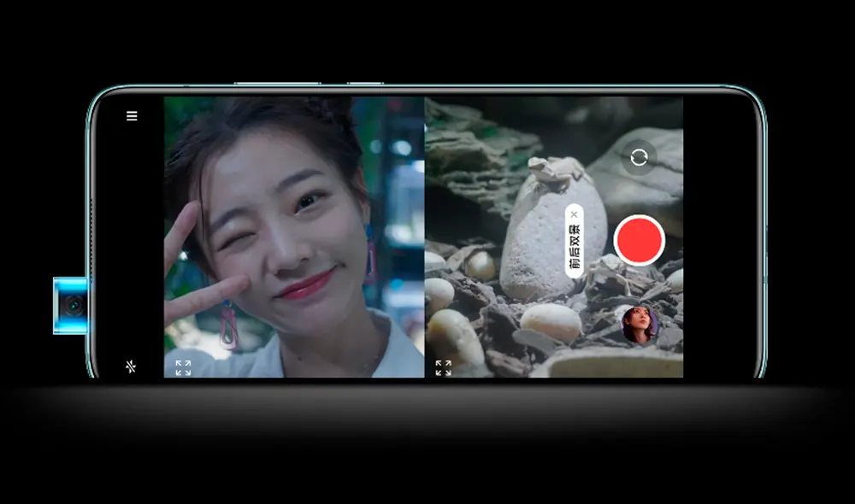Tap the small round pebble below the big rock
The height and width of the screenshot is (504, 855).
pos(551,321)
